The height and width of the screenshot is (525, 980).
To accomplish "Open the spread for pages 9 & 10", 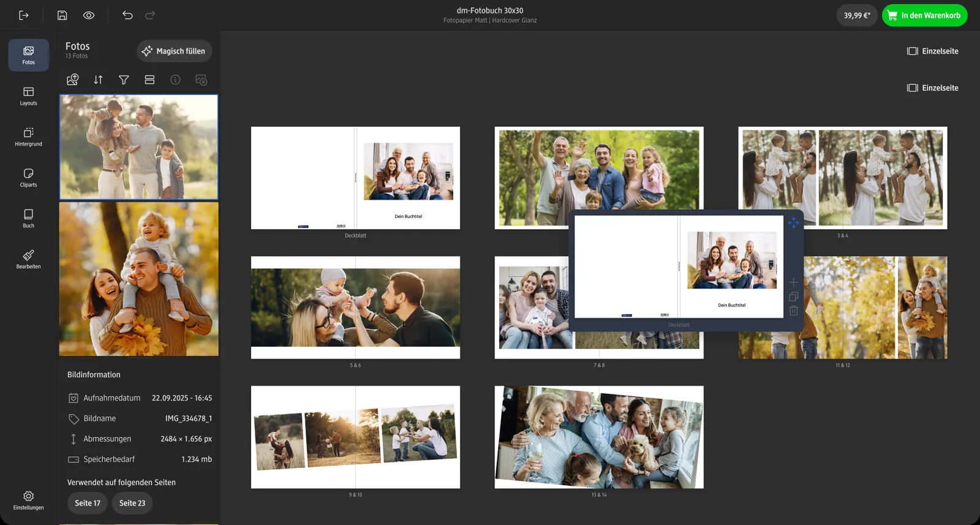I will [x=355, y=437].
